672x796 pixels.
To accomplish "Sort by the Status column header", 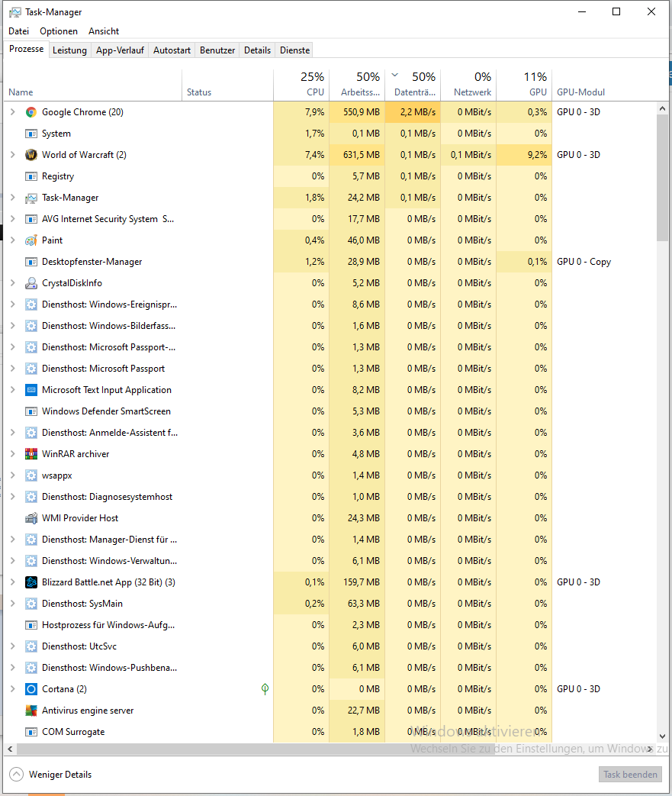I will click(228, 85).
